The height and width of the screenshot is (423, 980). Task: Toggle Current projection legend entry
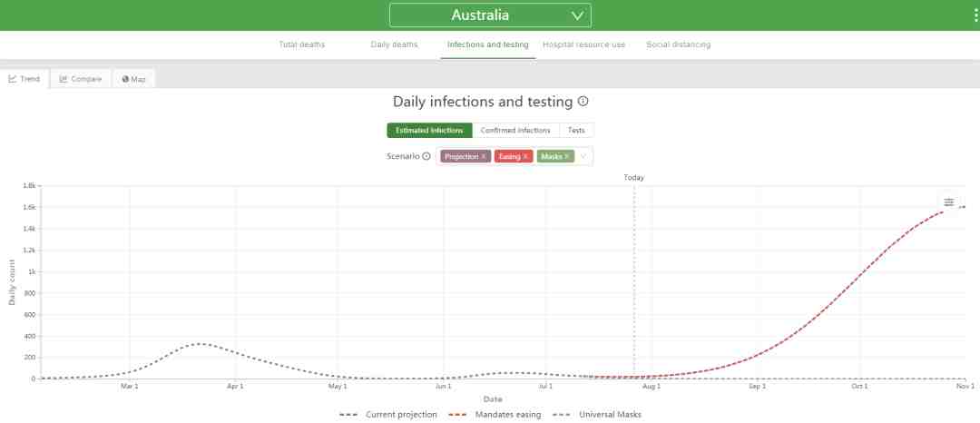388,414
